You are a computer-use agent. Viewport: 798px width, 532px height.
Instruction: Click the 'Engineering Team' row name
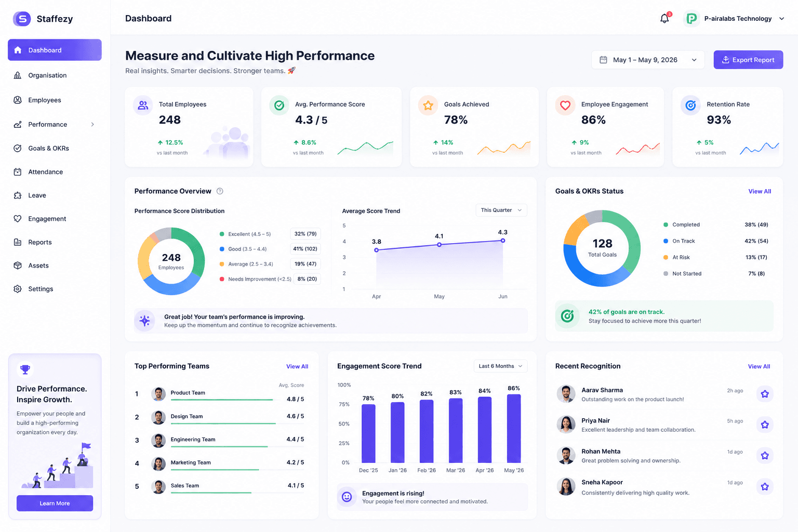pyautogui.click(x=193, y=440)
